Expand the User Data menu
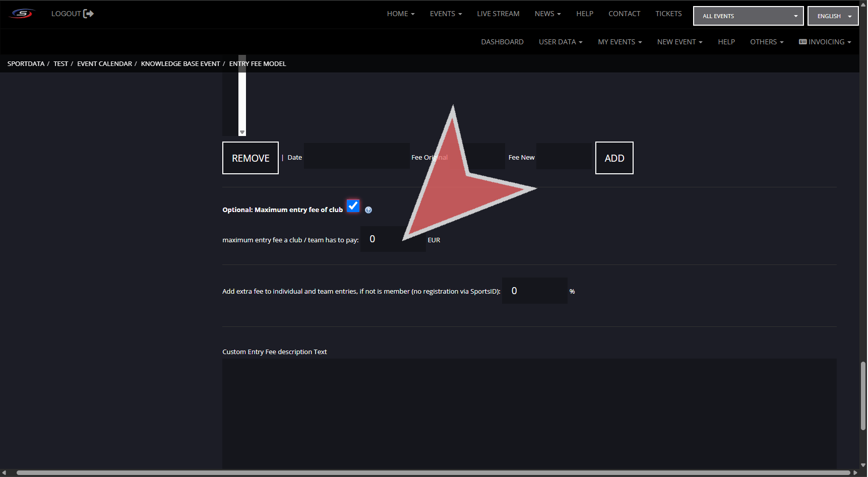 pyautogui.click(x=560, y=42)
